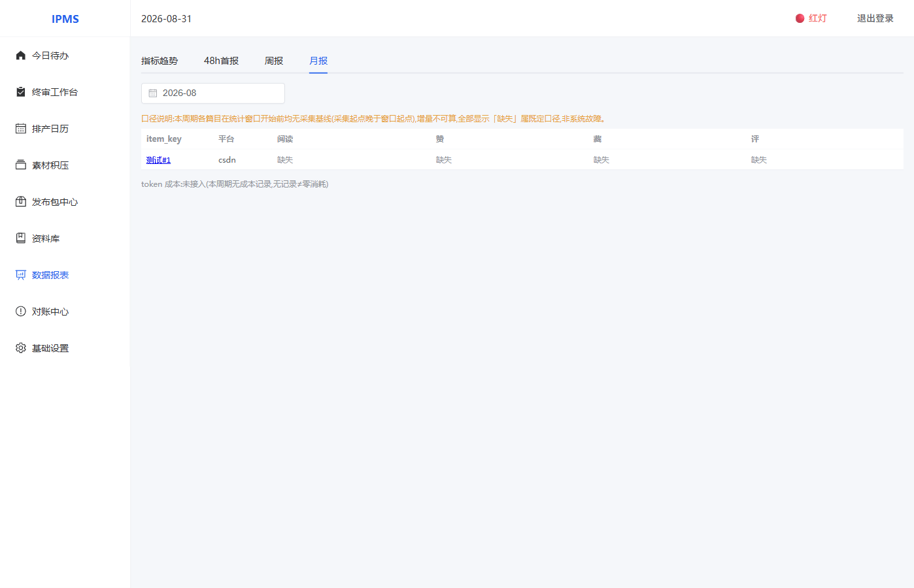Switch to the 指标趋势 tab
The height and width of the screenshot is (588, 914).
pyautogui.click(x=160, y=61)
